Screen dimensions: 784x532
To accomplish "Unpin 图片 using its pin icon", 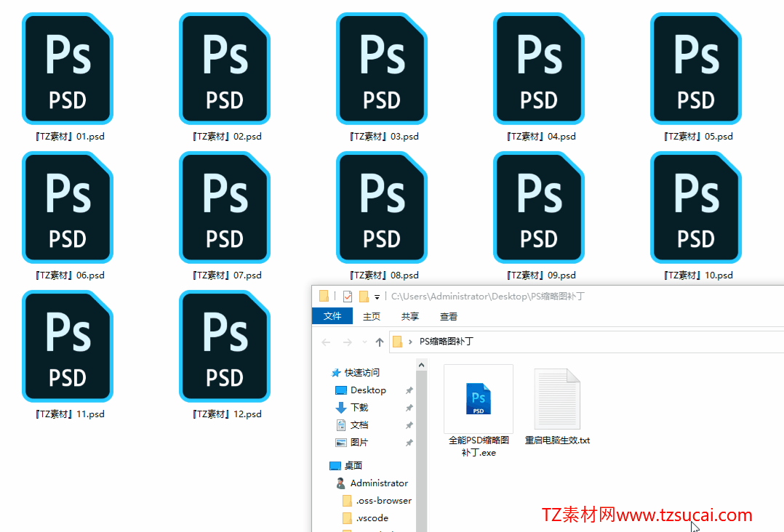I will [409, 443].
